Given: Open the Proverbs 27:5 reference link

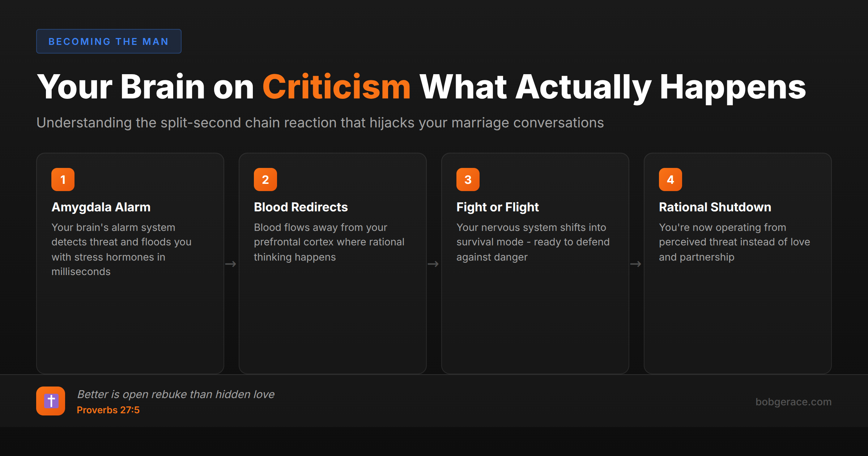Looking at the screenshot, I should tap(108, 410).
